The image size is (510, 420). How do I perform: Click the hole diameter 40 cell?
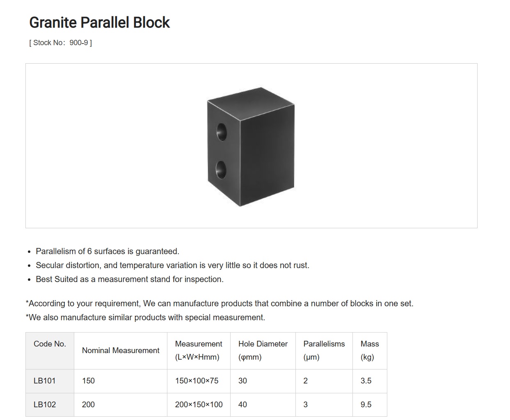[x=263, y=405]
